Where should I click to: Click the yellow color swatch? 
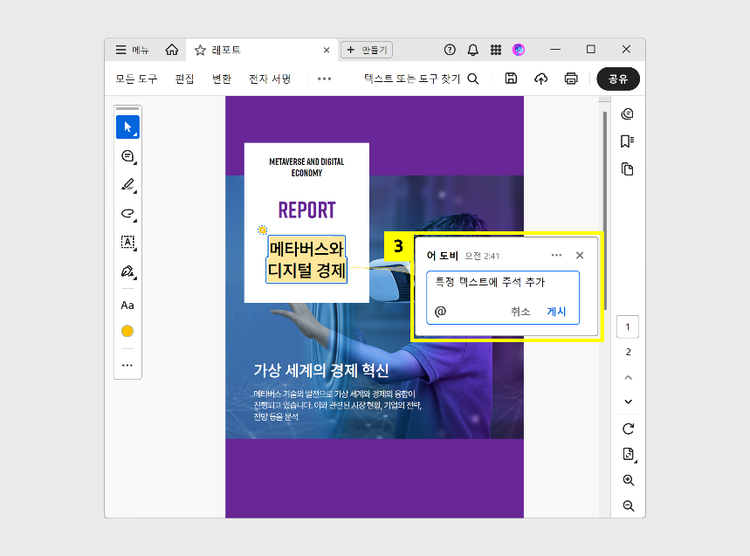[x=127, y=331]
